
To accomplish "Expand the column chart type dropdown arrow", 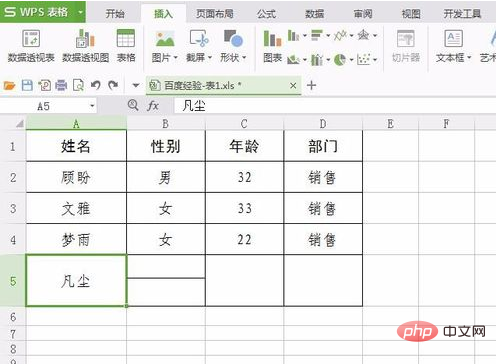I will [x=304, y=35].
